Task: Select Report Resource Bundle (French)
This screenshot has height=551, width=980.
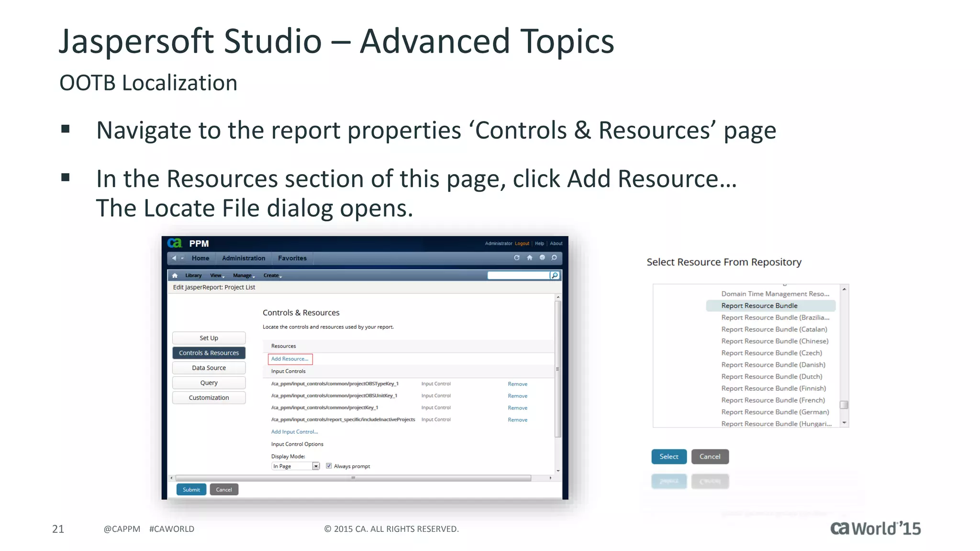Action: [773, 400]
